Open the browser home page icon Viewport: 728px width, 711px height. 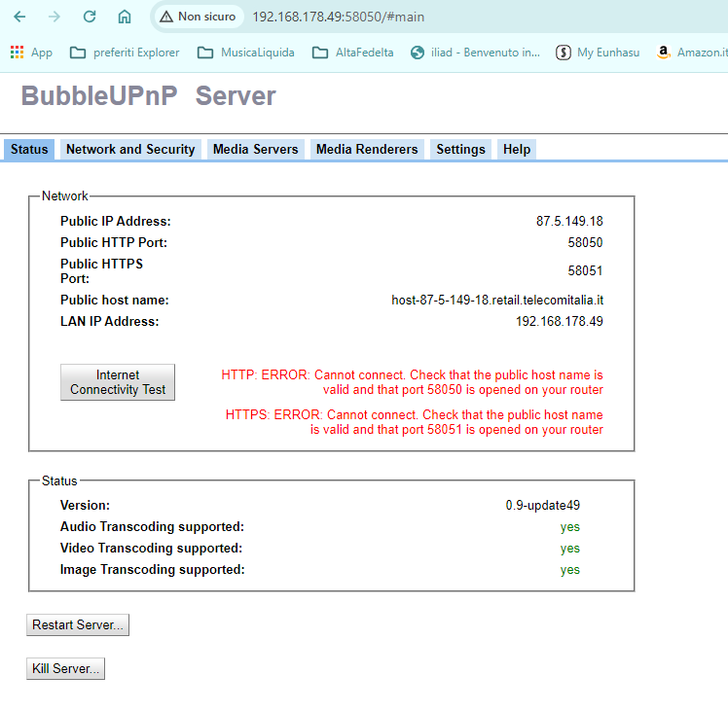tap(125, 17)
